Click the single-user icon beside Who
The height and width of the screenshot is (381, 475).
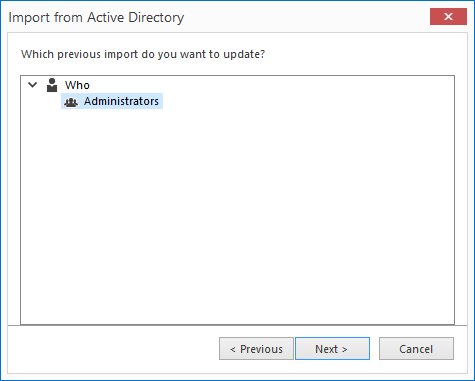coord(52,85)
